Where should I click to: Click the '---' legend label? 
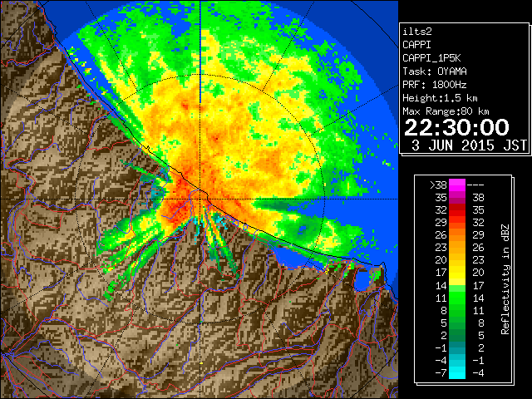pos(475,185)
